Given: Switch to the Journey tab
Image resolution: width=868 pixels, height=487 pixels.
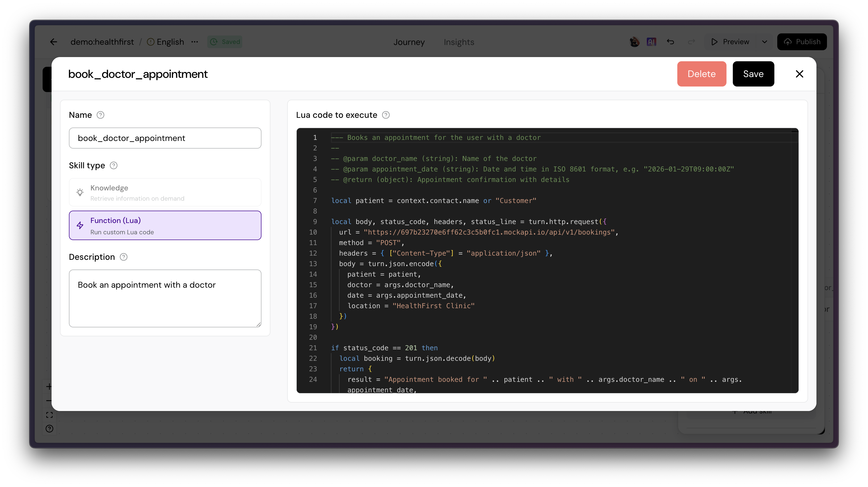Looking at the screenshot, I should [x=409, y=42].
